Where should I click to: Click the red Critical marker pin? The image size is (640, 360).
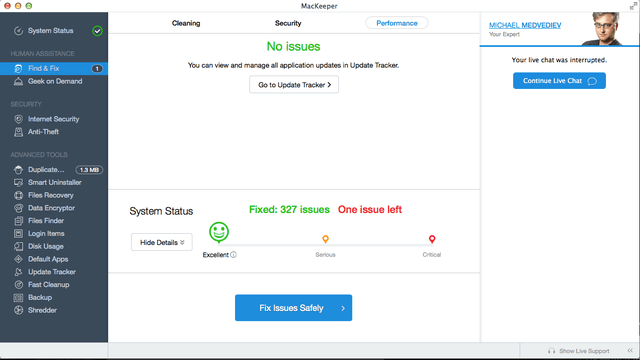point(432,239)
